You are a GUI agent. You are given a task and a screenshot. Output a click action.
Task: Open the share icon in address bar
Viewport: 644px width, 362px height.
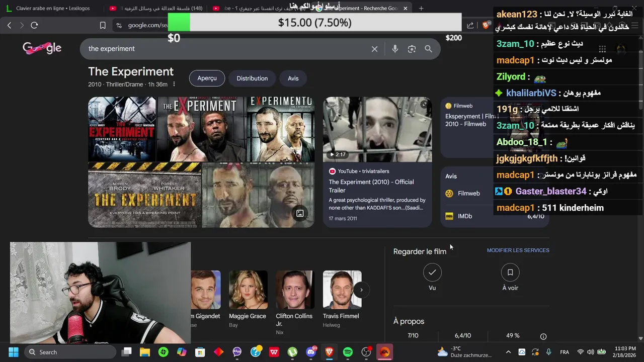[470, 25]
